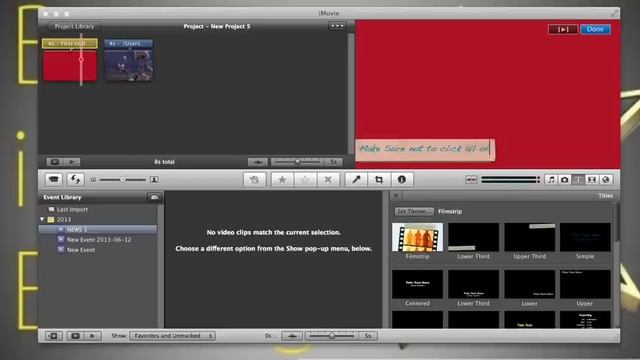Adjust project filmstrip zoom slider
This screenshot has height=360, width=640.
pyautogui.click(x=297, y=162)
